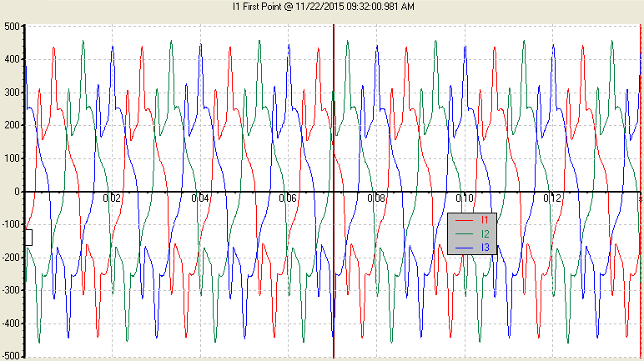Screen dimensions: 644x361
Task: Click the 0 label on the vertical axis
Action: (17, 192)
